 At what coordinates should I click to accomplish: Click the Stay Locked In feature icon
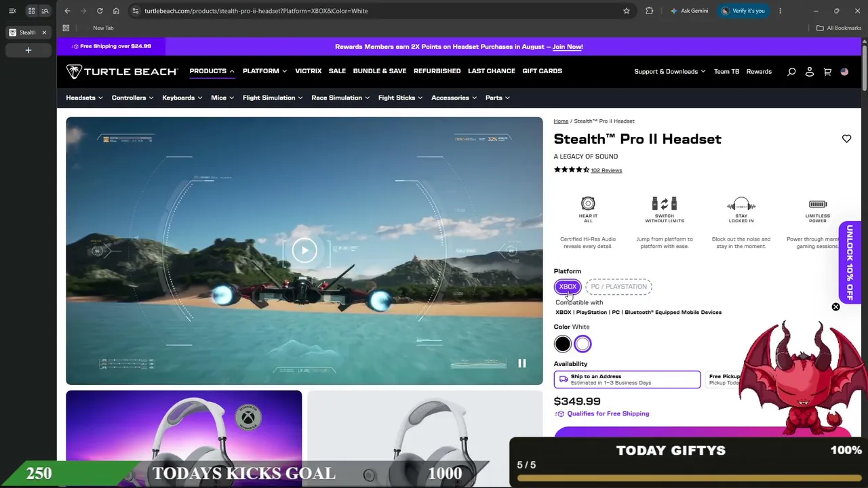pyautogui.click(x=741, y=204)
